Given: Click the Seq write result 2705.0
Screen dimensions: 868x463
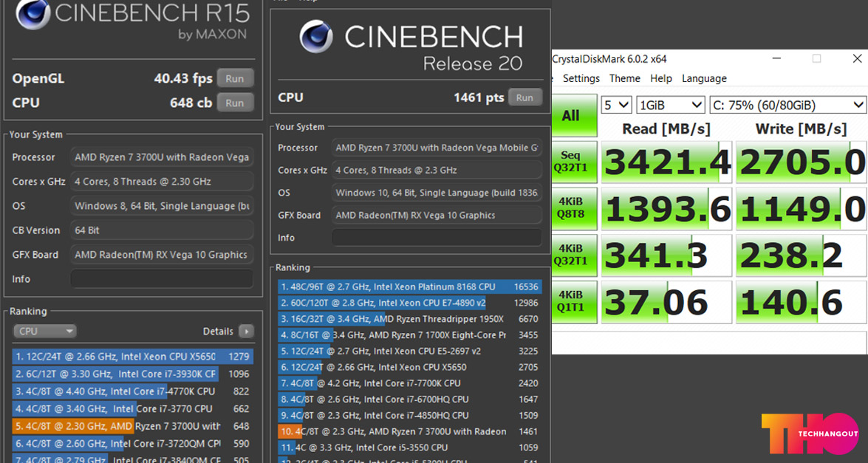Looking at the screenshot, I should (x=801, y=162).
